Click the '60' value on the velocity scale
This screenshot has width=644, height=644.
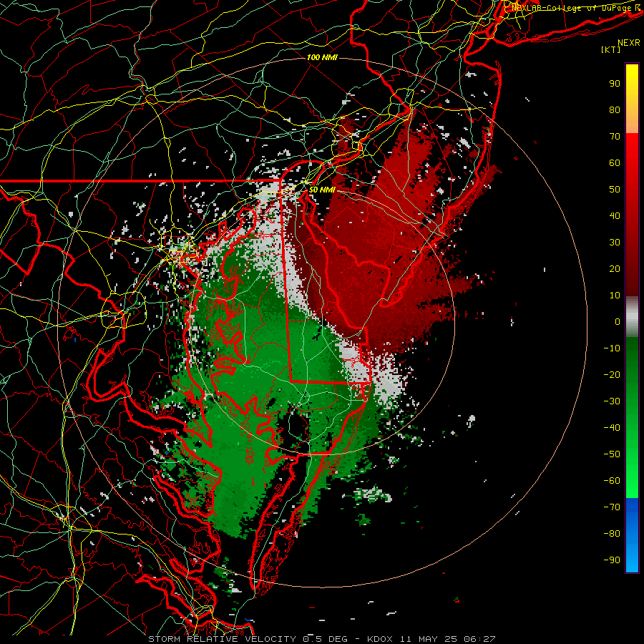click(x=615, y=163)
